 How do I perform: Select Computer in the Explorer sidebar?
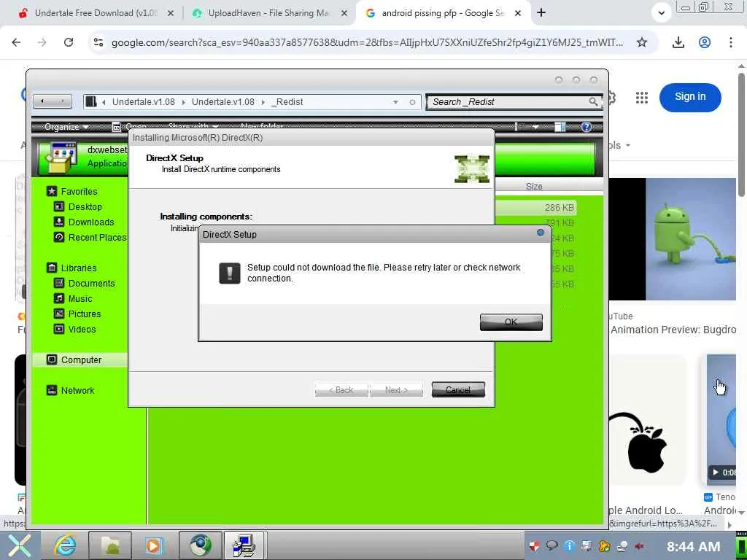(x=81, y=360)
